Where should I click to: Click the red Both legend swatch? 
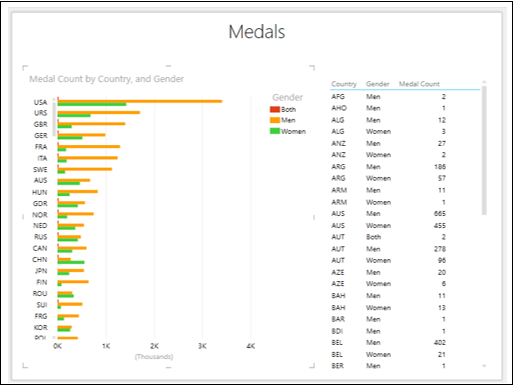275,109
